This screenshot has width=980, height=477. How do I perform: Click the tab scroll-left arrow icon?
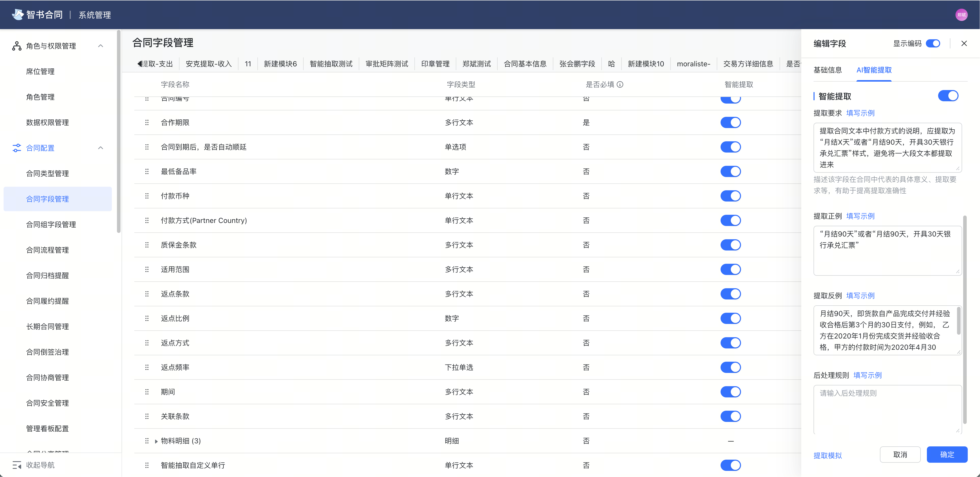(x=139, y=64)
